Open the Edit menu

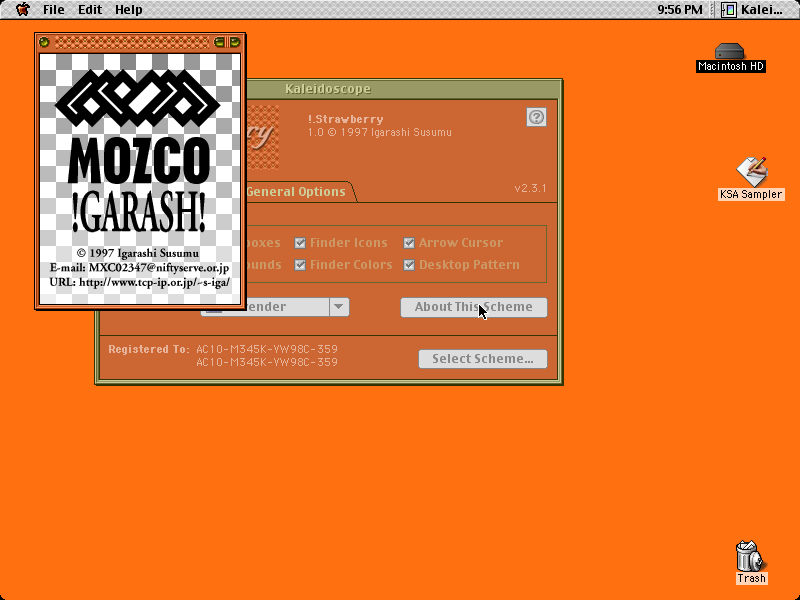click(x=90, y=10)
